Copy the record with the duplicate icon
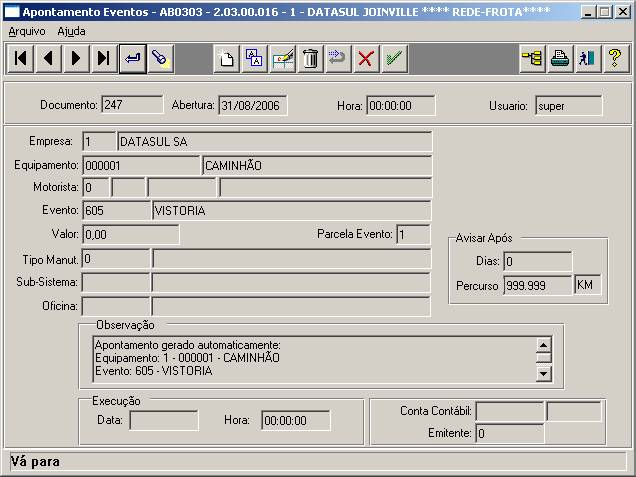The image size is (636, 477). click(254, 58)
